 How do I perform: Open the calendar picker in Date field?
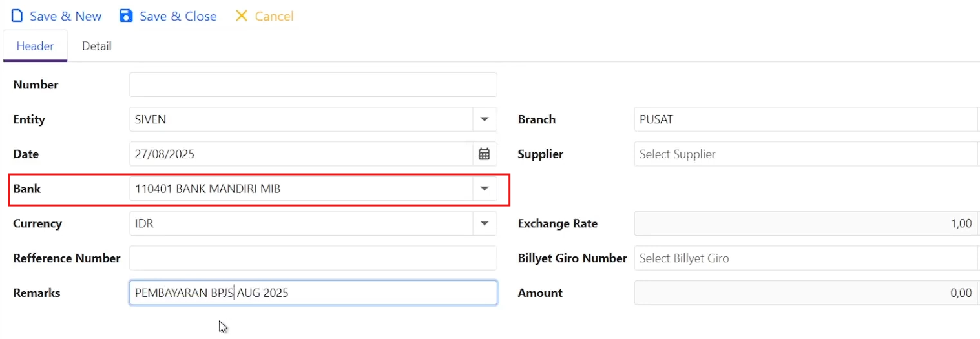(484, 154)
